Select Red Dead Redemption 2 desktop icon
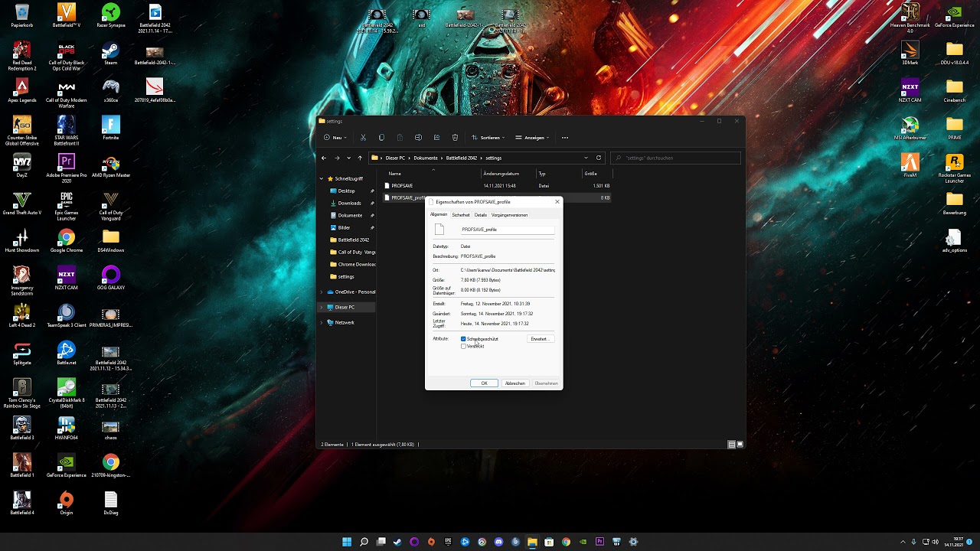Screen dimensions: 980x551 [22, 56]
